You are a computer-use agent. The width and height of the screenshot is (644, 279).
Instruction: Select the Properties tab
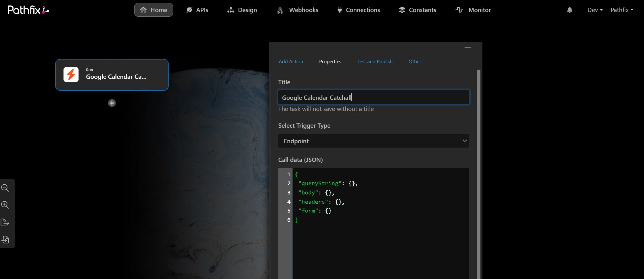pos(330,62)
